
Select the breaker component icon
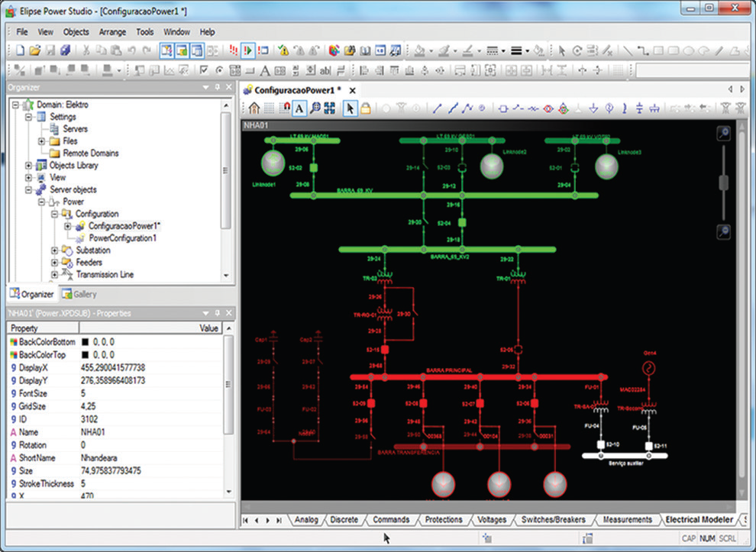click(503, 108)
